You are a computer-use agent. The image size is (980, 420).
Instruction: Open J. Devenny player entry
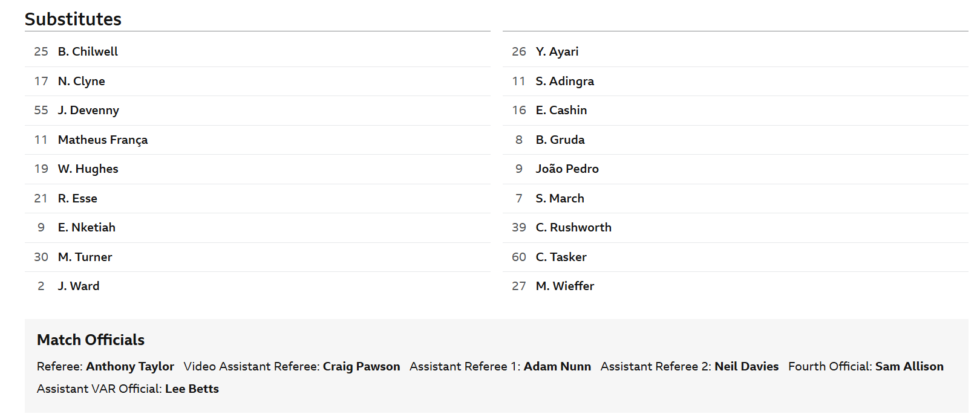click(257, 111)
